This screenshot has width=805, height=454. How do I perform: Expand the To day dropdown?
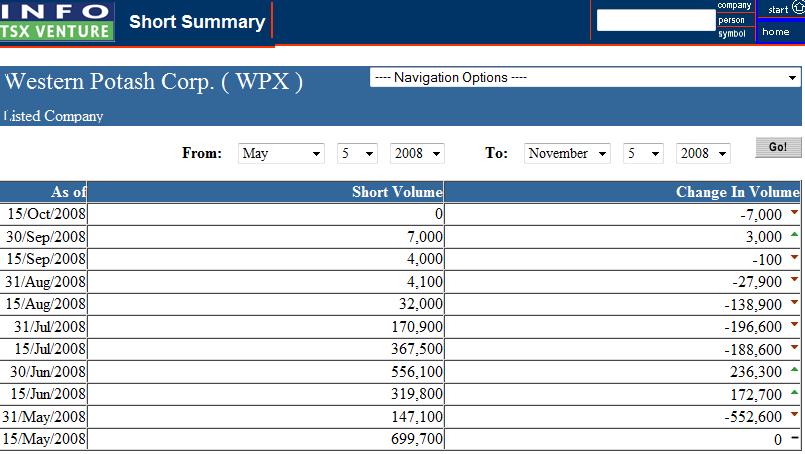[643, 153]
